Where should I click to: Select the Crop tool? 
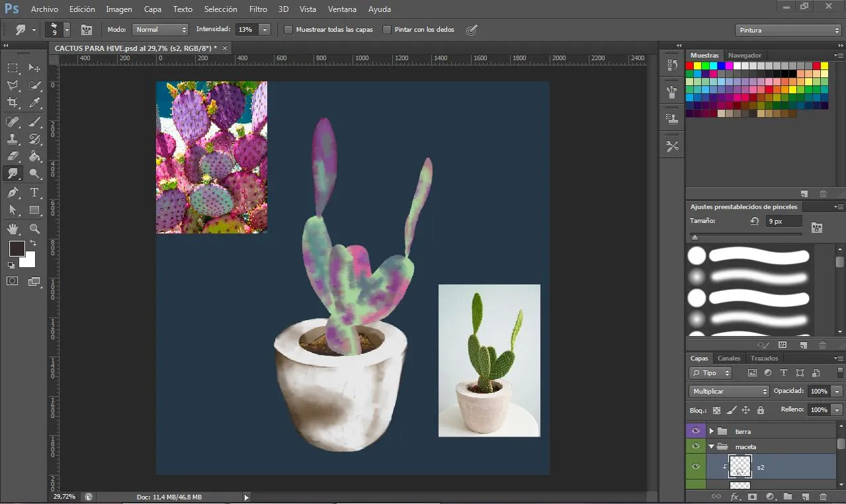click(13, 103)
